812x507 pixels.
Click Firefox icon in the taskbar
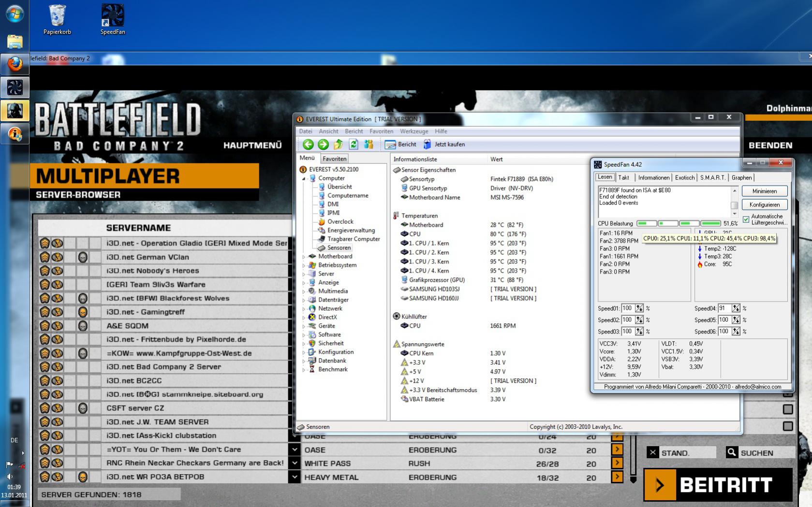point(15,64)
